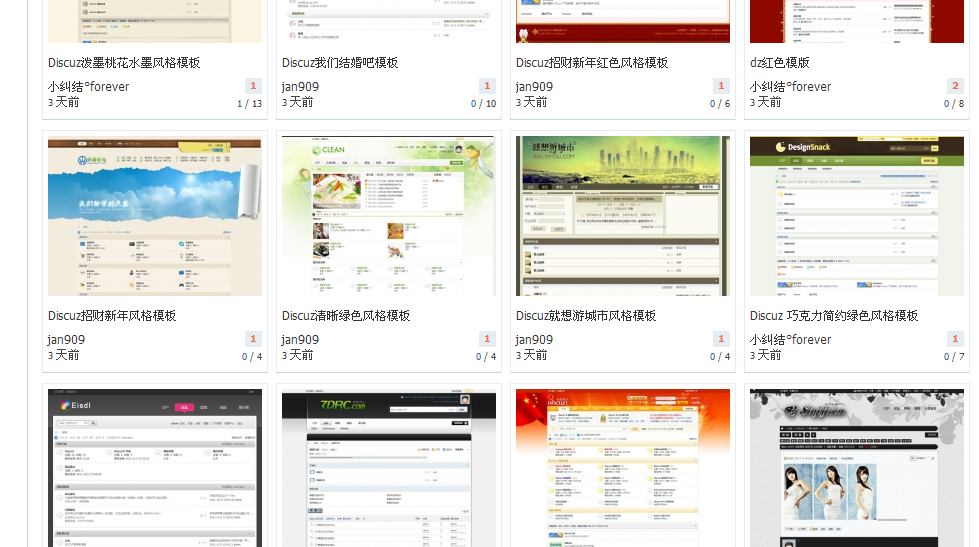Click the badge '1' on 招财新年风格模板 card
979x547 pixels.
point(253,338)
